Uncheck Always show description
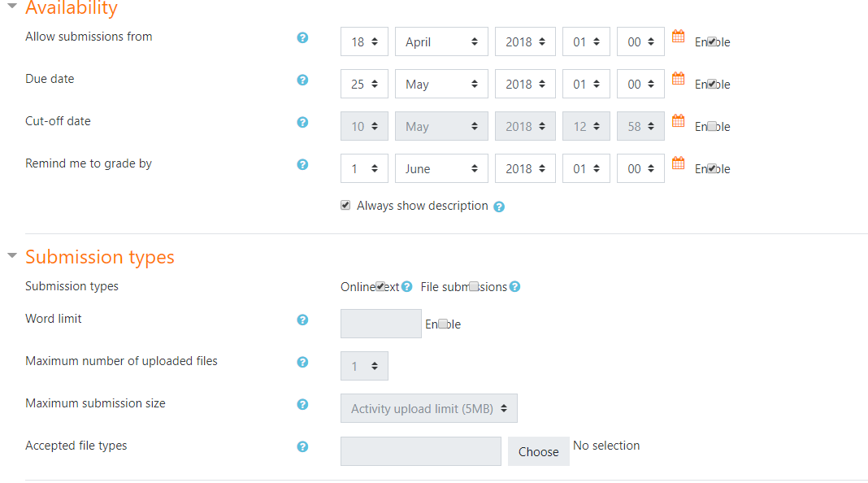 pos(345,206)
